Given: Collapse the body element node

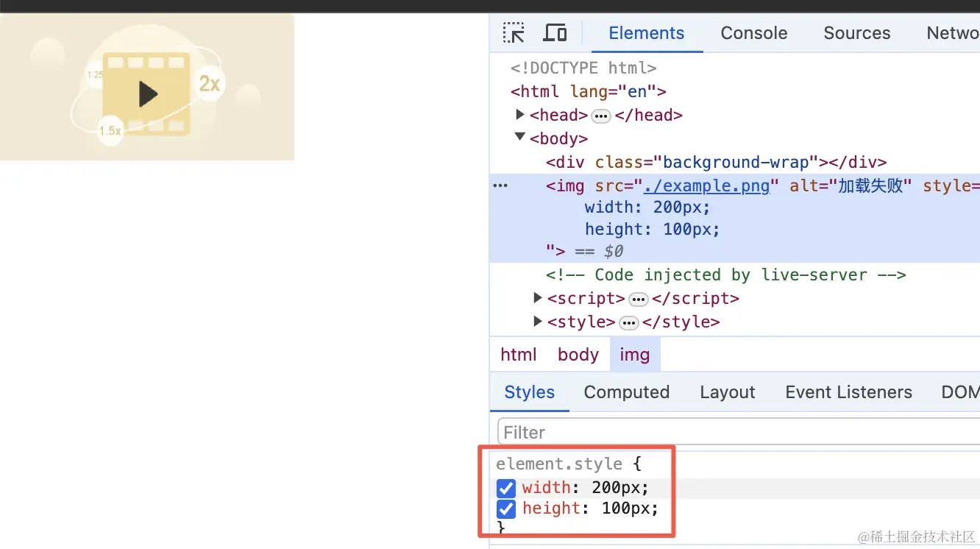Looking at the screenshot, I should [x=520, y=138].
